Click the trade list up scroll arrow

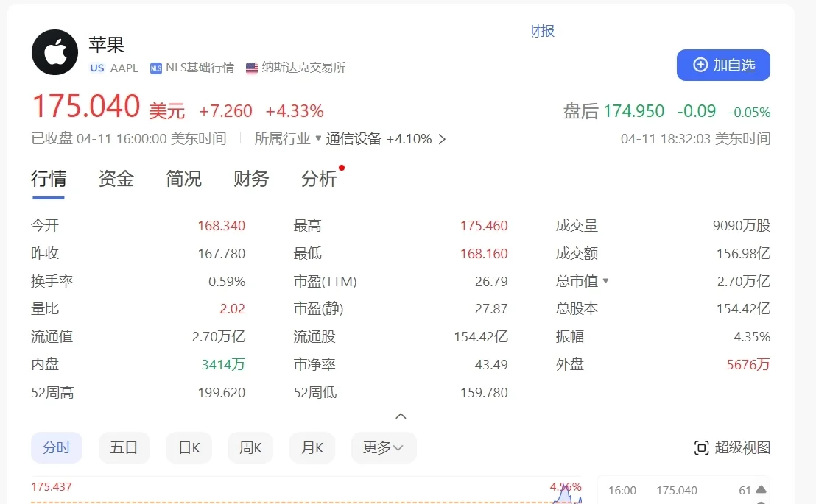(761, 489)
